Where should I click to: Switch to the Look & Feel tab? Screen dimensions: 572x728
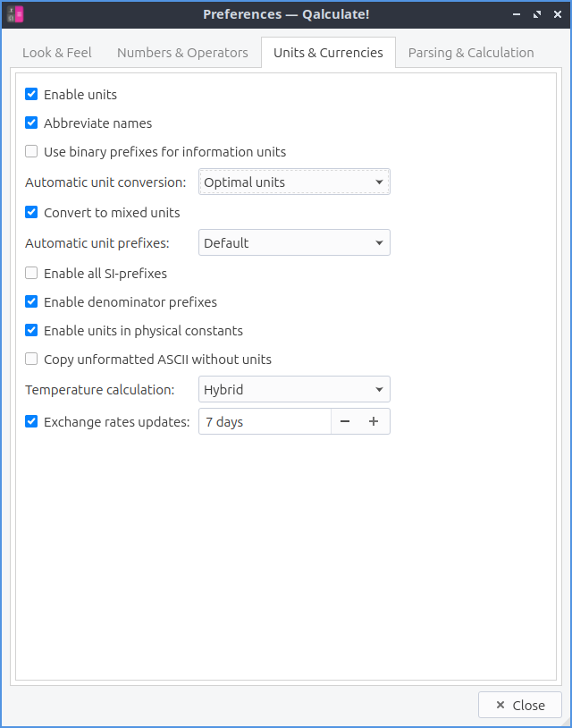57,53
